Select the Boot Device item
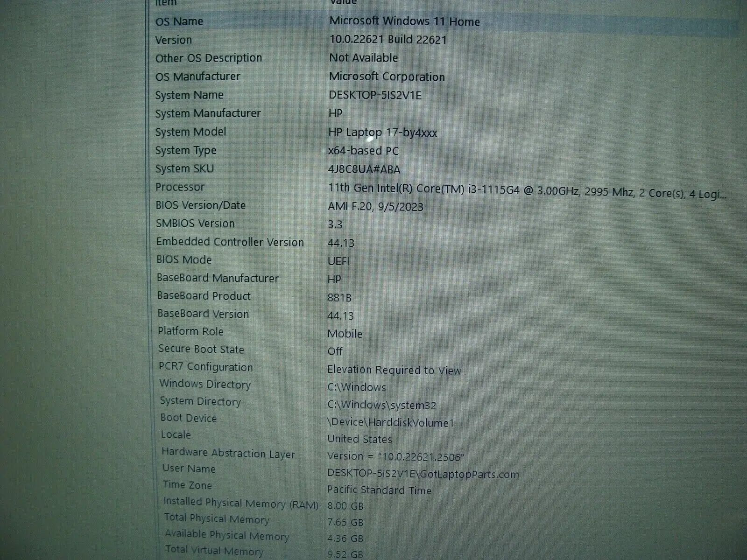The image size is (747, 560). pos(189,418)
